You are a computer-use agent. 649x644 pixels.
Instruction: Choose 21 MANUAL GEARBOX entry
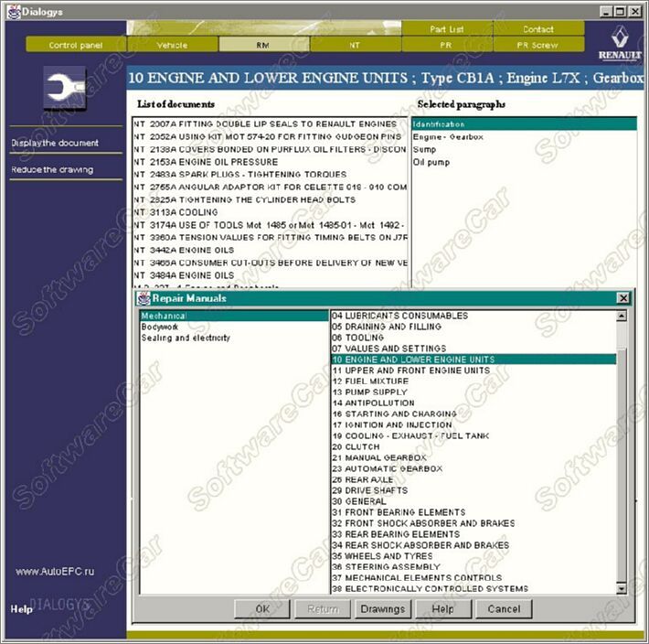(x=379, y=457)
